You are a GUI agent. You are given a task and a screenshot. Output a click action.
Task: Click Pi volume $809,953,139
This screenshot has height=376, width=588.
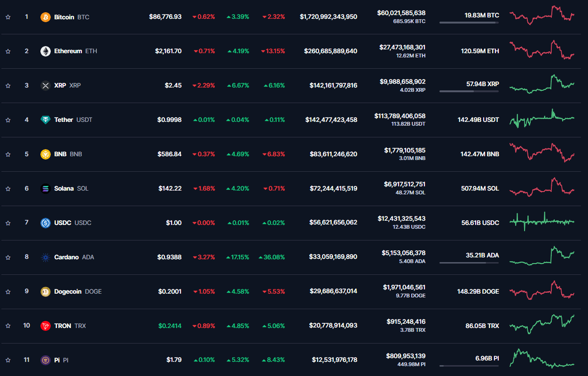click(x=406, y=356)
